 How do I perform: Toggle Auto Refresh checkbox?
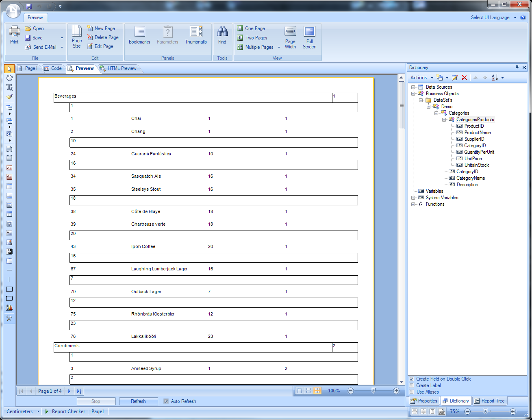(166, 401)
